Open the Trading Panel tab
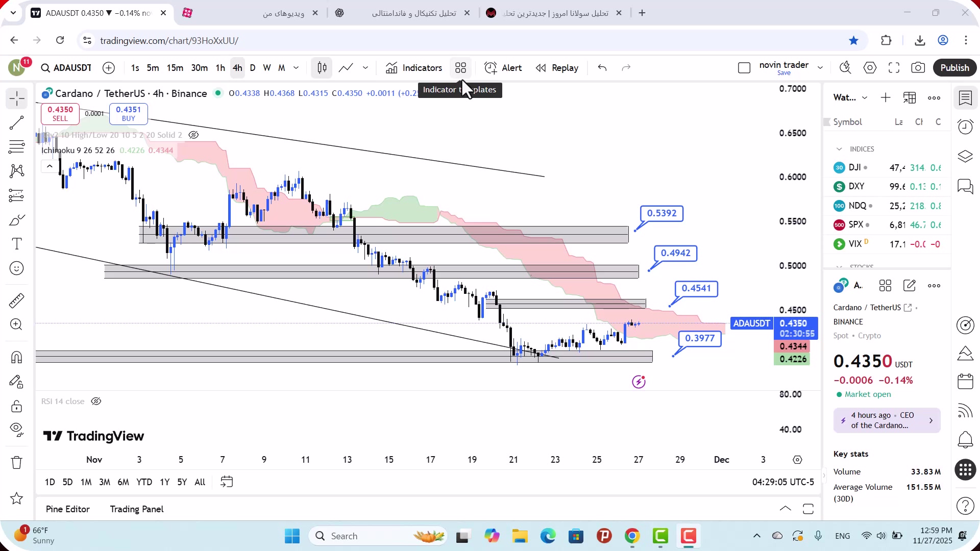 [x=137, y=509]
